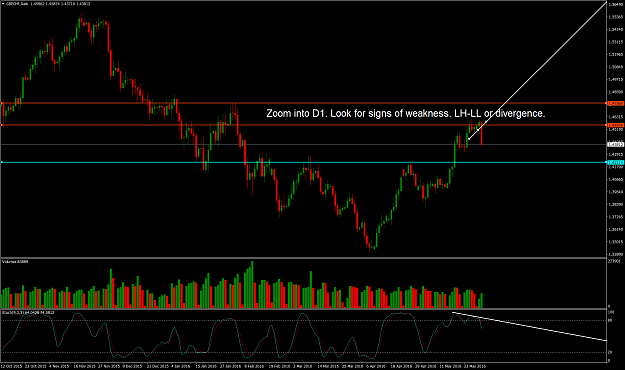Select the 'Zoom into D1' text annotation
The image size is (625, 370).
click(405, 114)
